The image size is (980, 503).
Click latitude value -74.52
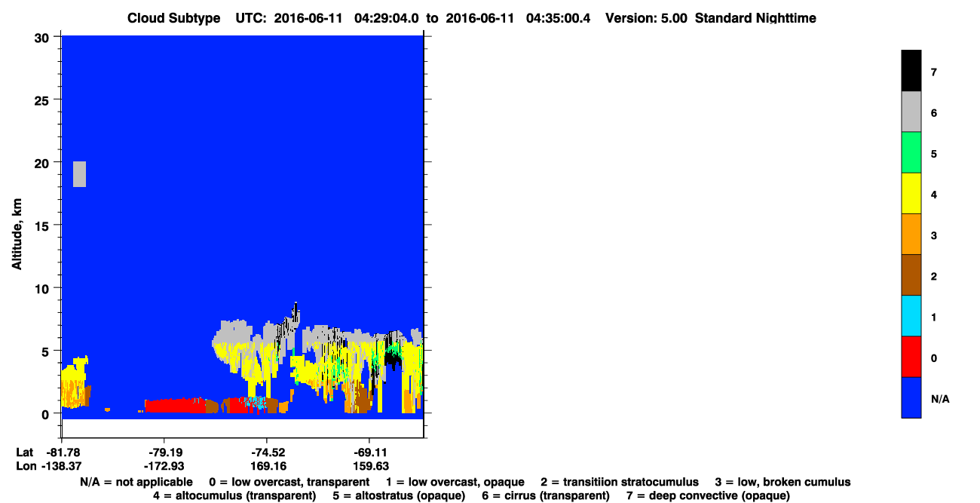[x=267, y=452]
